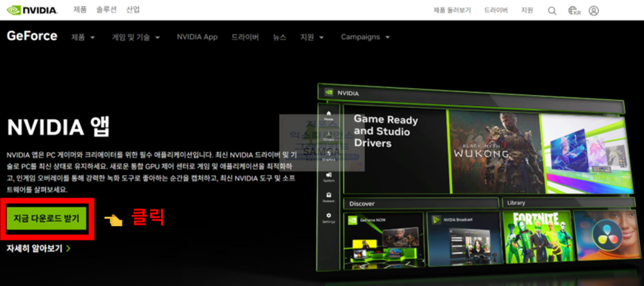Click the top header 드라이버 link

click(x=496, y=10)
